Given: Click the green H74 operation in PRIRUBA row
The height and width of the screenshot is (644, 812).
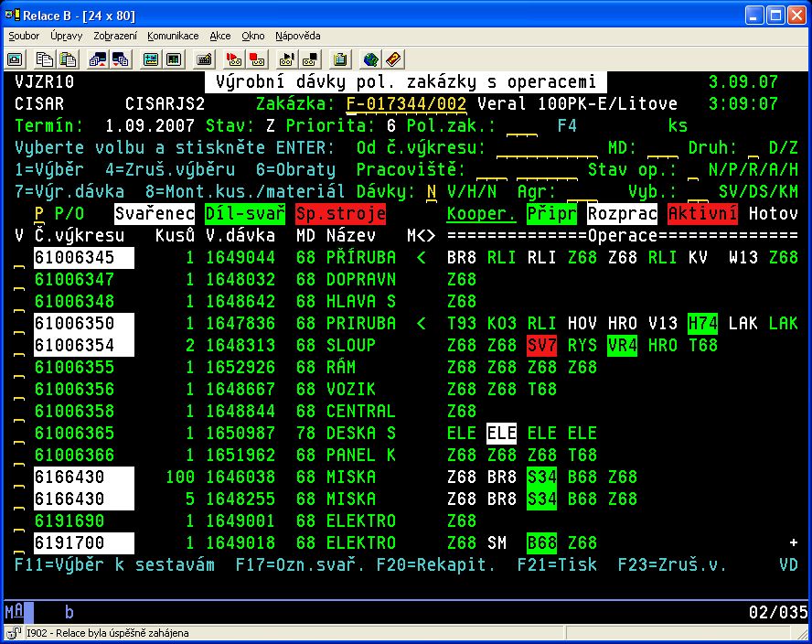Looking at the screenshot, I should [703, 324].
